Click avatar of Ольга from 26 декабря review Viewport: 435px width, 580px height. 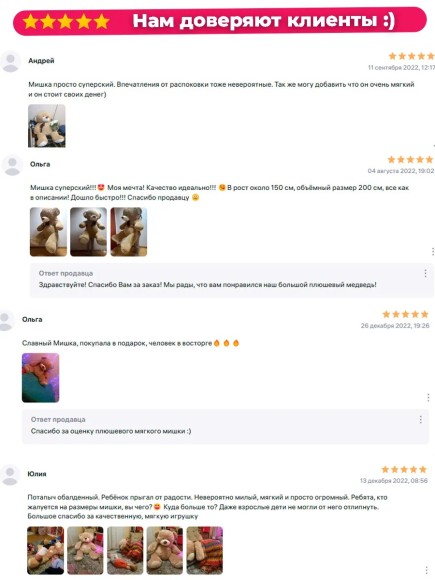6,320
